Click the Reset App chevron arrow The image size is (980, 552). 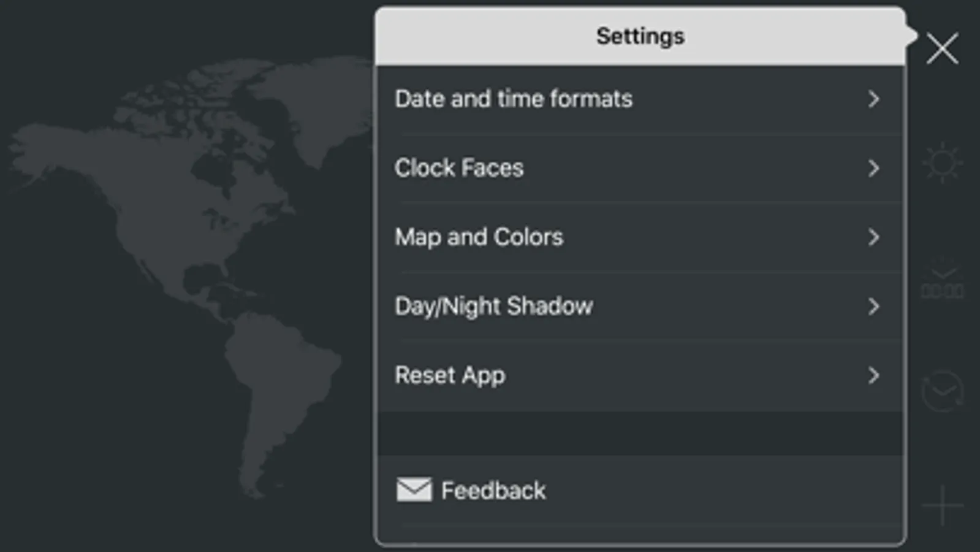click(x=873, y=375)
